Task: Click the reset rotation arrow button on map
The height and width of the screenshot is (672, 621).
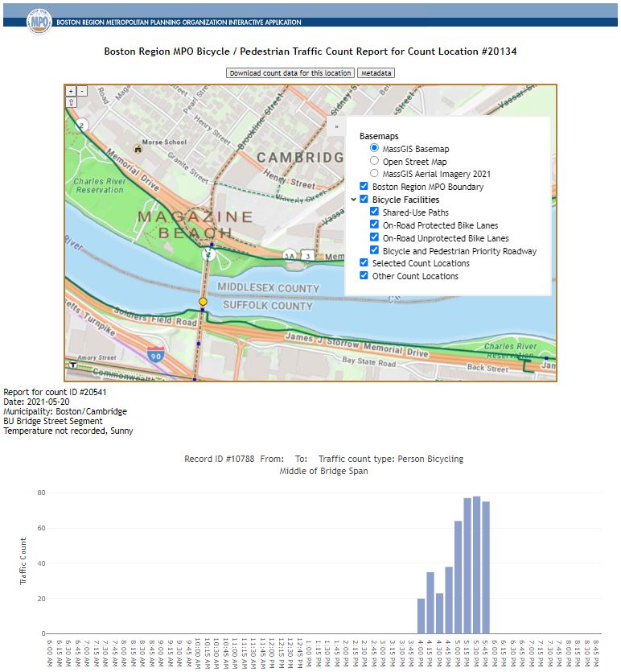Action: [71, 103]
